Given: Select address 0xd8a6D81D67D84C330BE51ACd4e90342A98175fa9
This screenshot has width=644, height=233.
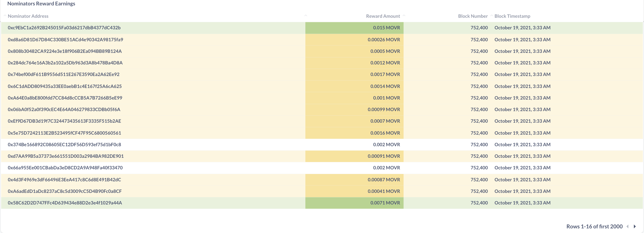Looking at the screenshot, I should [x=65, y=39].
